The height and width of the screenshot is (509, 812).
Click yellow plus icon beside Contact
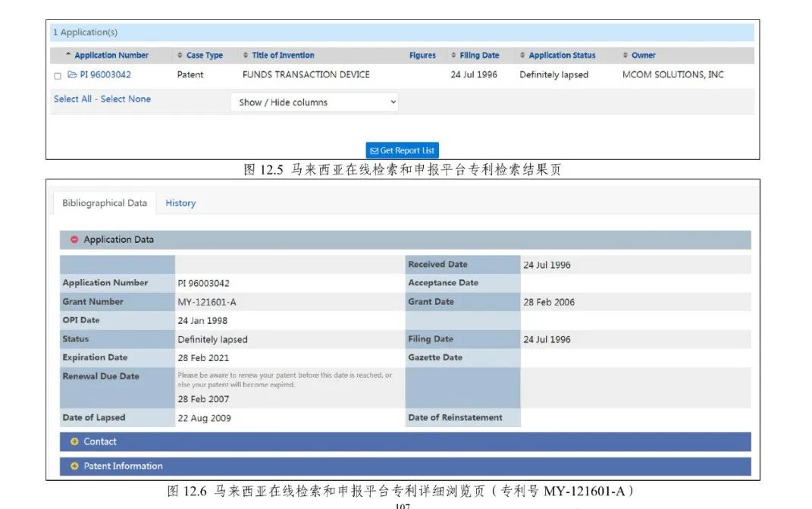(x=74, y=441)
